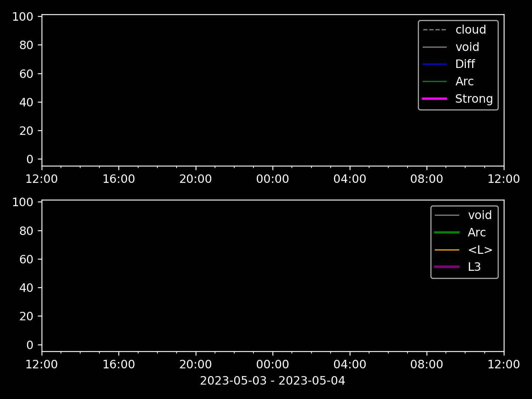This screenshot has width=532, height=399.
Task: Click the 'L3' legend label in bottom plot
Action: 474,267
